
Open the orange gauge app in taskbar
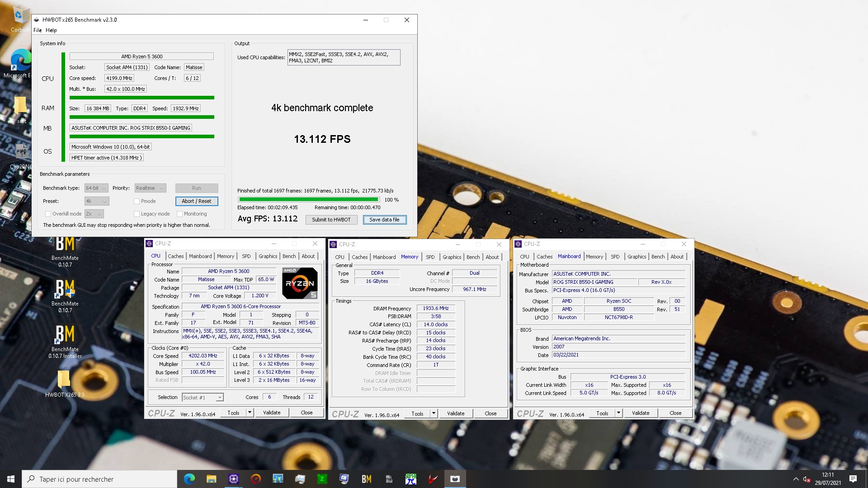pyautogui.click(x=255, y=479)
